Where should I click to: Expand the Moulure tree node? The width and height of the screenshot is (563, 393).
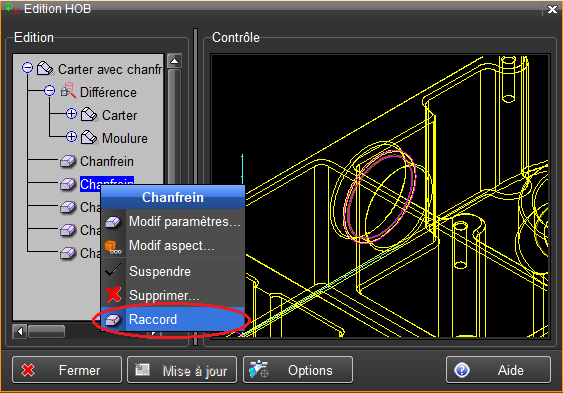71,137
